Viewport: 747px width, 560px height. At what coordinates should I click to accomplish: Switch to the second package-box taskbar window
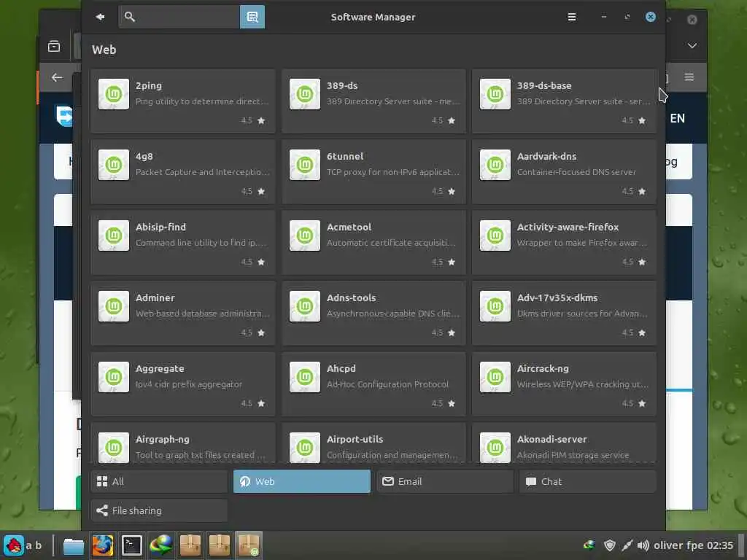click(219, 545)
